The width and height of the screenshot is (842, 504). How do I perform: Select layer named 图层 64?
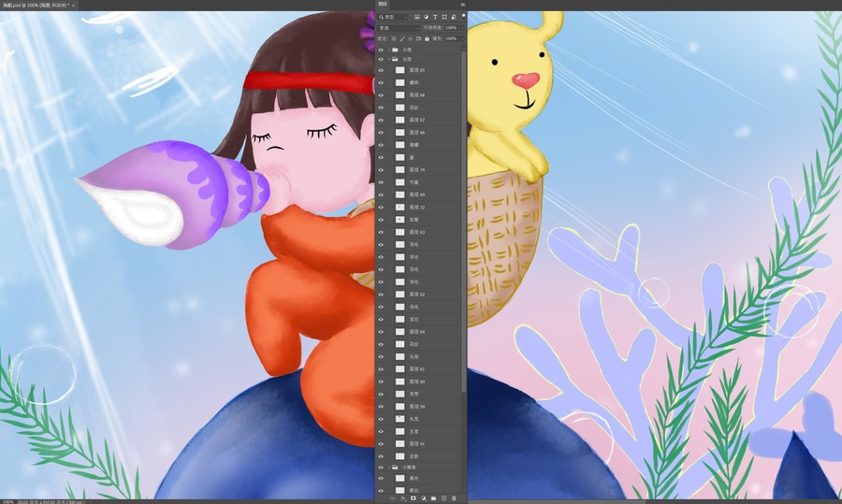point(417,332)
